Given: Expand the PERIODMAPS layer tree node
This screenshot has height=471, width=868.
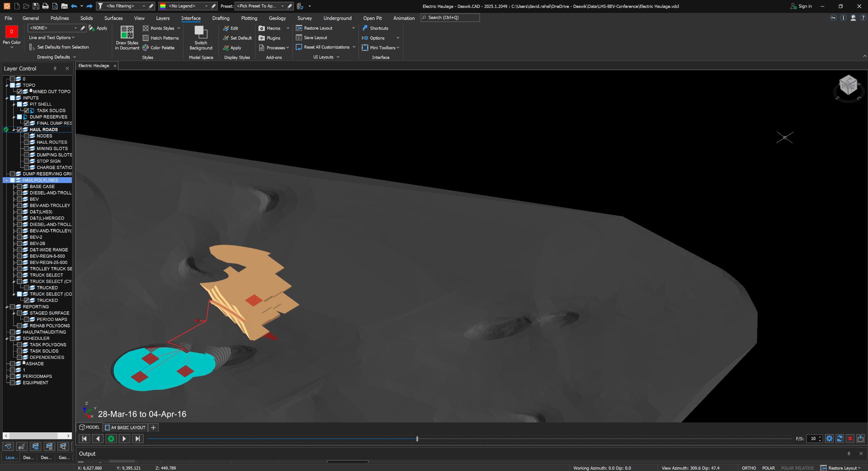Looking at the screenshot, I should (x=7, y=376).
